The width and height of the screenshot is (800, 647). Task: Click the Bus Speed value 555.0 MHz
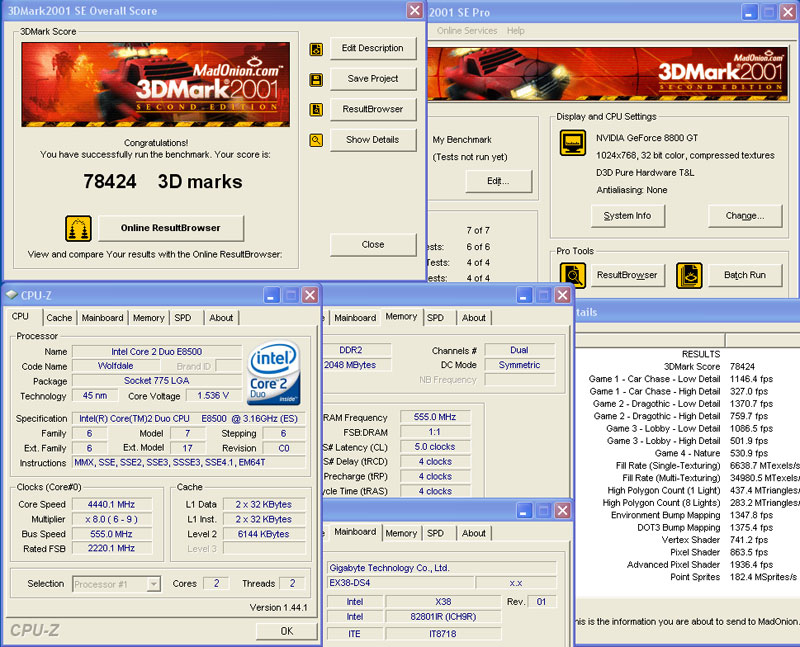[112, 534]
